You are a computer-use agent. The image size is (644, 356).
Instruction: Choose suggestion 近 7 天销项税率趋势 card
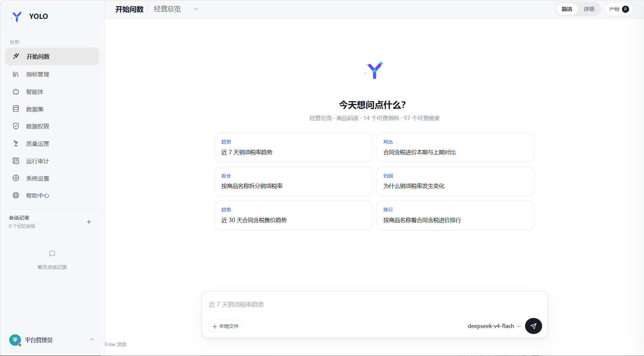[294, 147]
